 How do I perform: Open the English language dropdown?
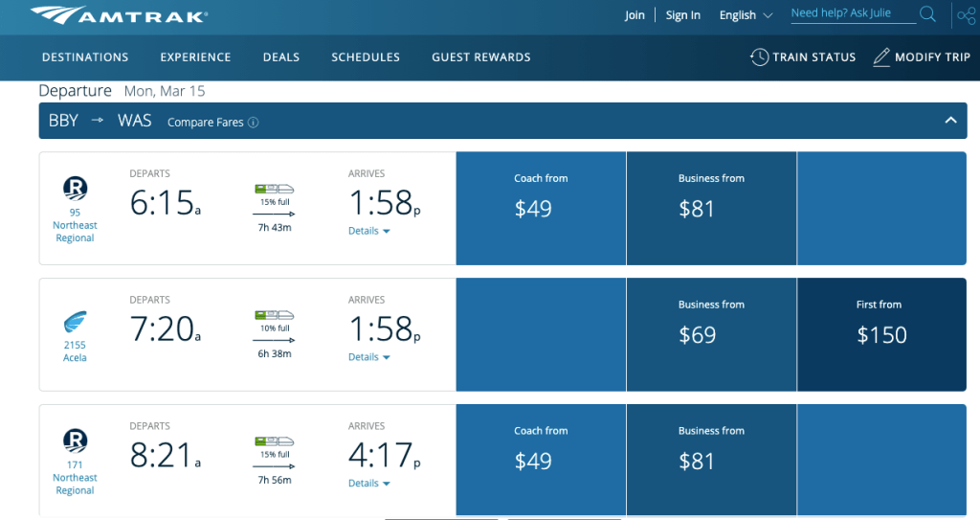click(x=746, y=15)
